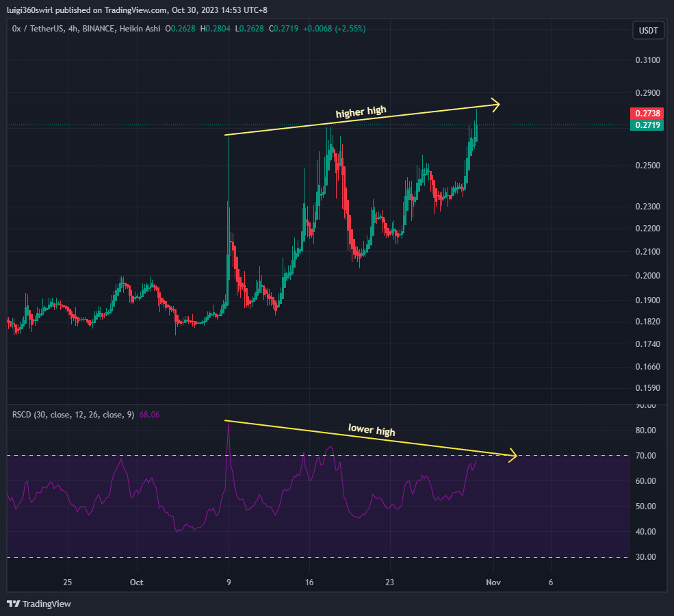Click the +0.0068 (+2.55%) change value

click(x=335, y=29)
